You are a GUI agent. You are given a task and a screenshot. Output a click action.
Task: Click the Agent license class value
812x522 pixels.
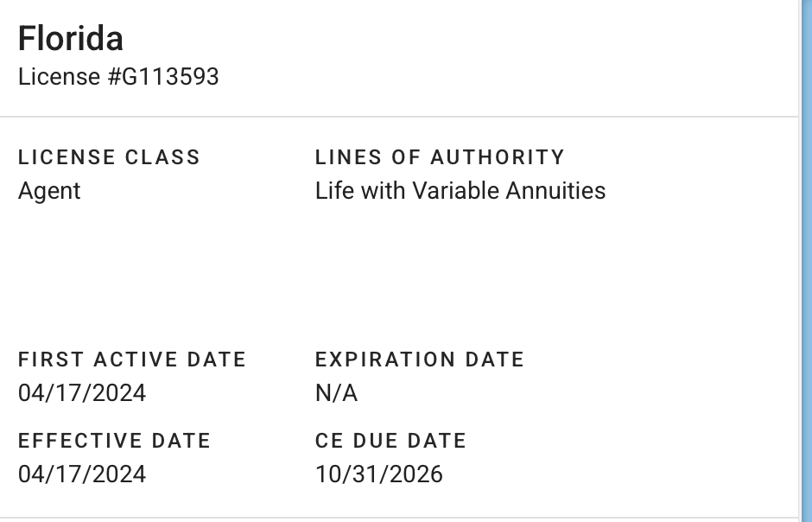tap(49, 190)
